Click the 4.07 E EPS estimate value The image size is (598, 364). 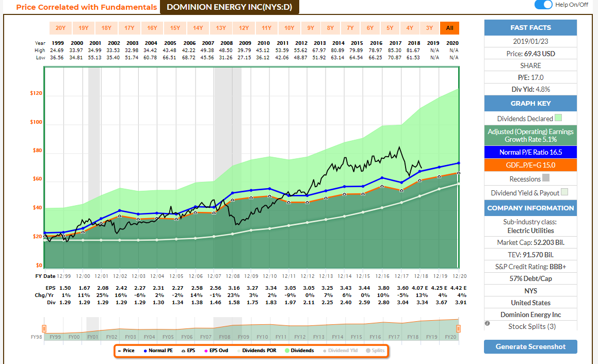tap(420, 288)
